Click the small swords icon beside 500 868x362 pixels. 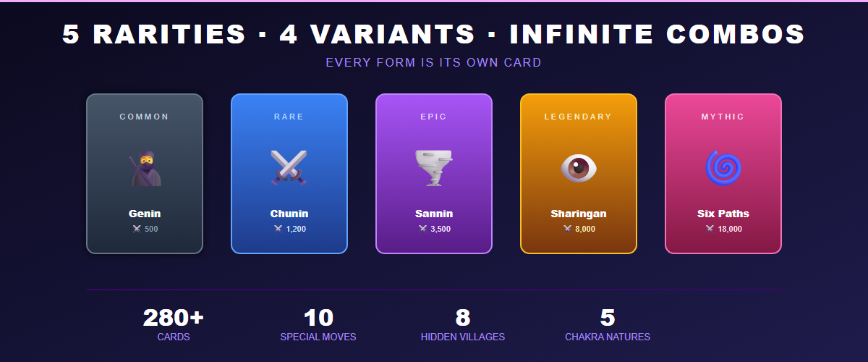[137, 229]
